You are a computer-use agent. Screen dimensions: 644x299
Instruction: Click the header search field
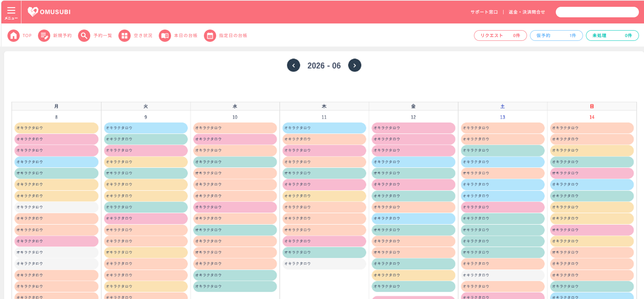pyautogui.click(x=597, y=12)
